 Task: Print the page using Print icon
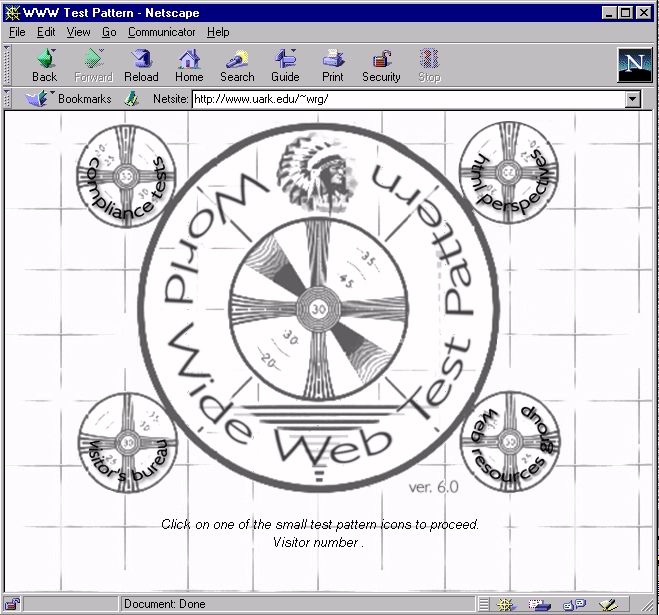click(333, 65)
